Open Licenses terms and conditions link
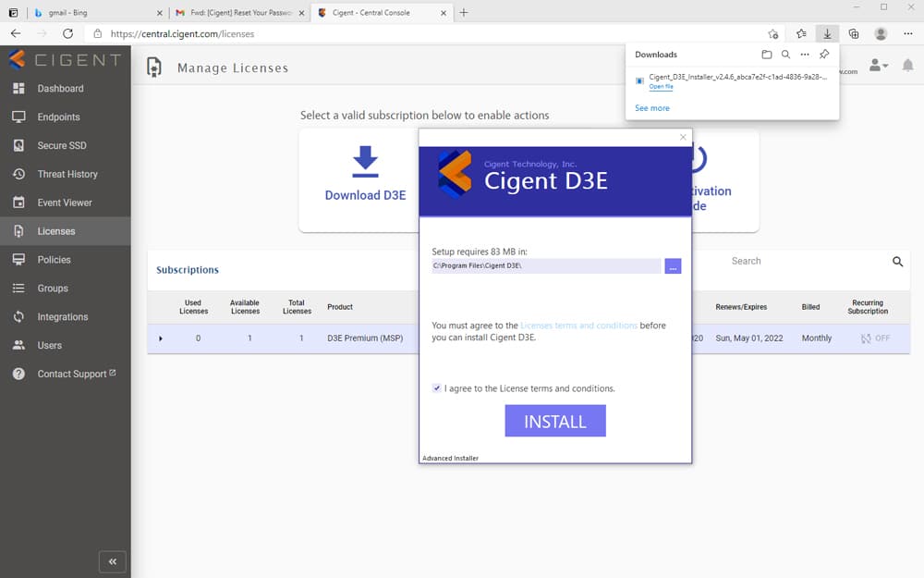 [x=578, y=326]
